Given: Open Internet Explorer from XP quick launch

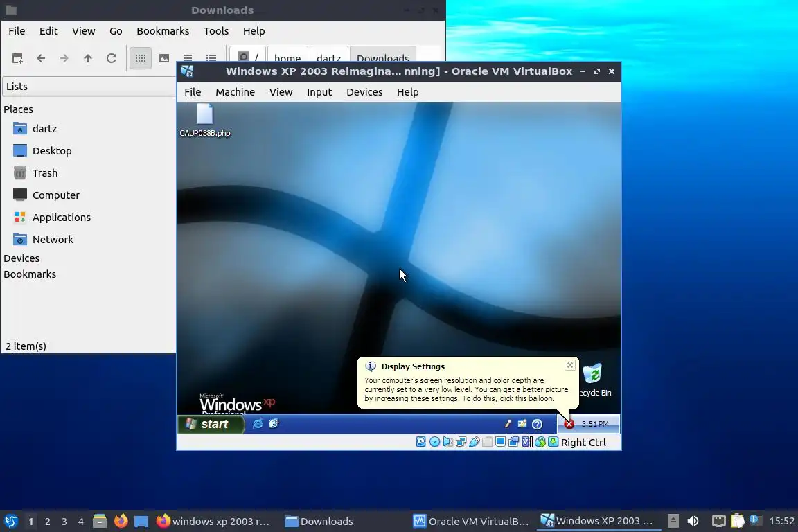Looking at the screenshot, I should (x=258, y=423).
